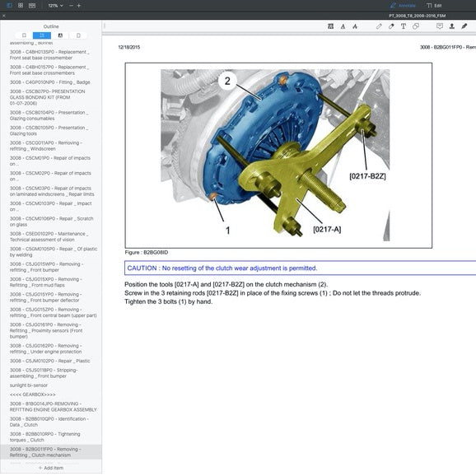Select the underline text tool
The width and height of the screenshot is (476, 476).
pyautogui.click(x=343, y=26)
